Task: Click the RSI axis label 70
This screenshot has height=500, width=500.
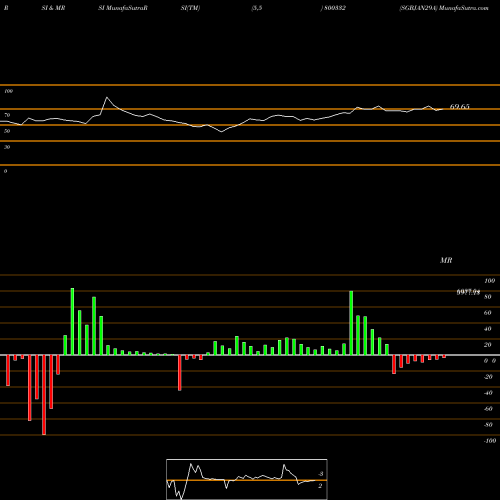Action: (x=7, y=115)
